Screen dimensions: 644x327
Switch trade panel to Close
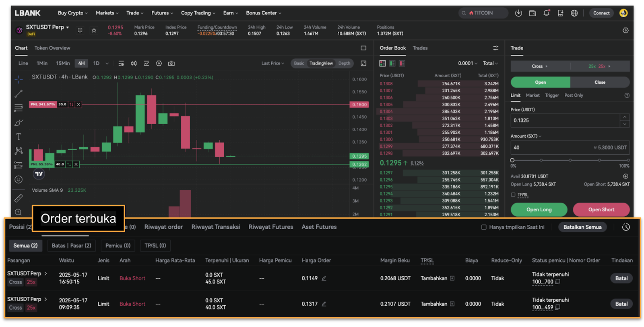tap(600, 82)
